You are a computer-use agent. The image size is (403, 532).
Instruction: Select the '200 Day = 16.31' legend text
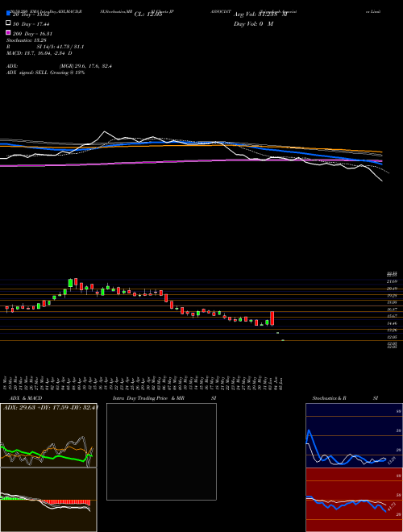tap(32, 34)
